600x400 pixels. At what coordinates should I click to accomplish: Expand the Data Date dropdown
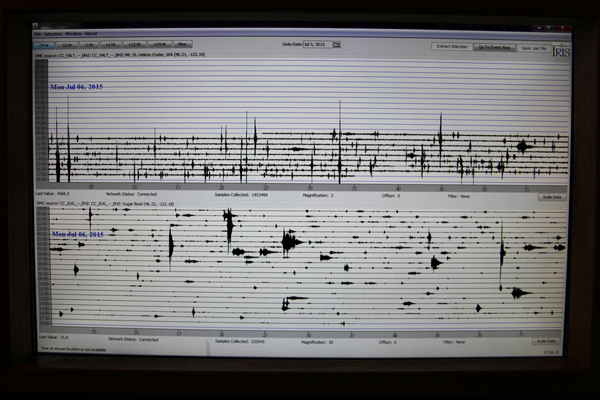tap(336, 45)
